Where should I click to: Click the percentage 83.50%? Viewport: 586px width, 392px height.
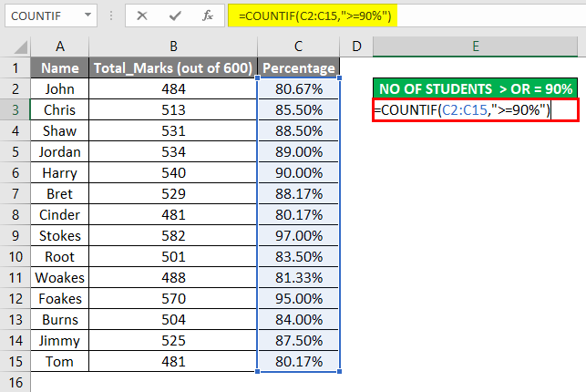298,257
